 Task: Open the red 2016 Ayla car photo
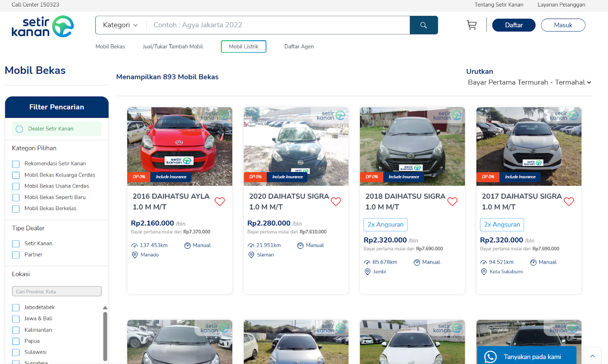pos(180,146)
